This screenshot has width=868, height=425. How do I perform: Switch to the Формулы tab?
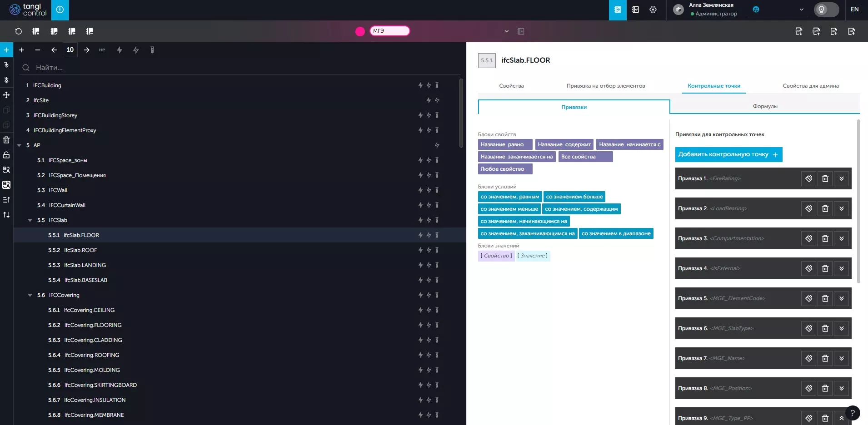(x=765, y=106)
